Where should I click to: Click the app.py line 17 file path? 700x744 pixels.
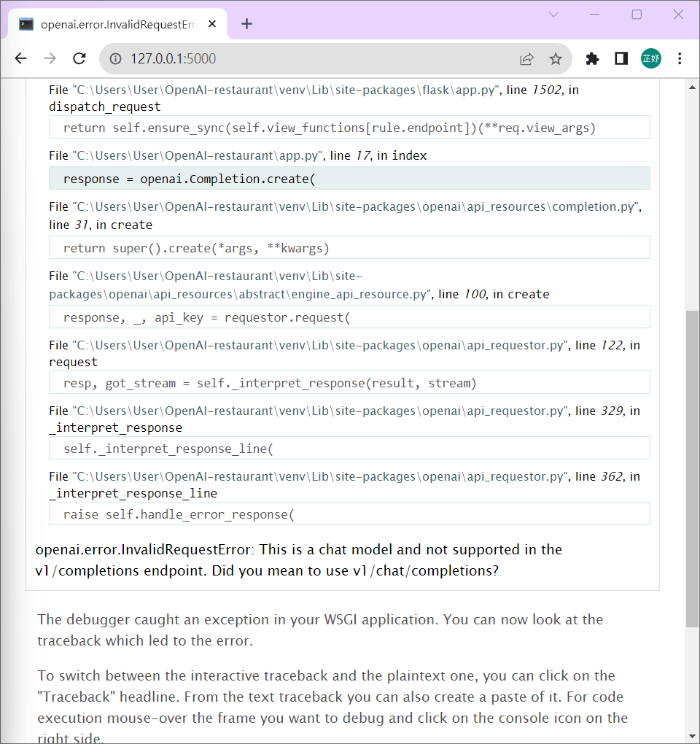click(198, 155)
